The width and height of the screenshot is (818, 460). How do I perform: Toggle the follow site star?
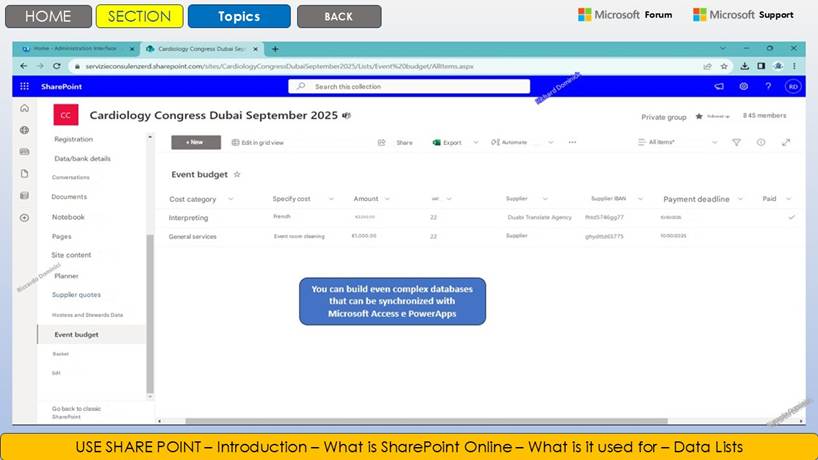click(699, 116)
